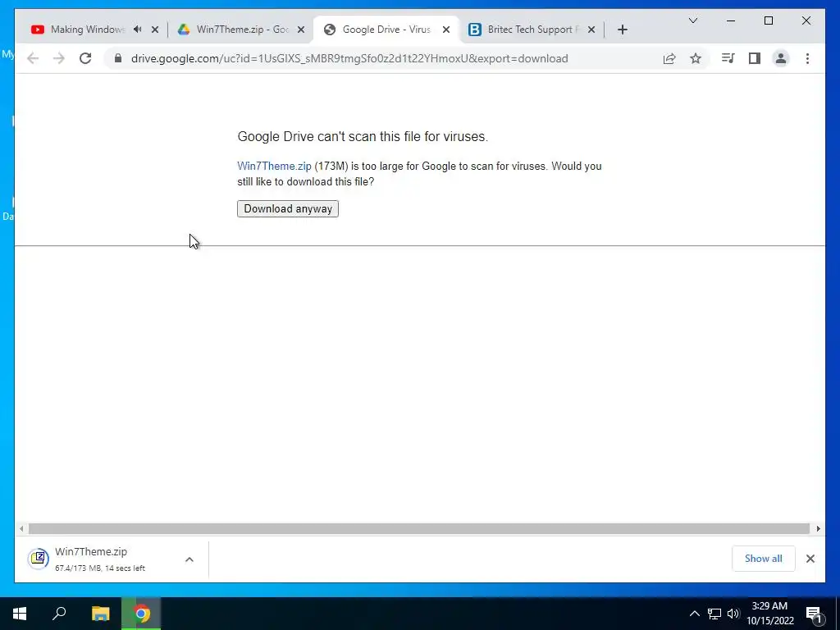
Task: Click the heading Google Drive can't scan this file
Action: (x=363, y=137)
